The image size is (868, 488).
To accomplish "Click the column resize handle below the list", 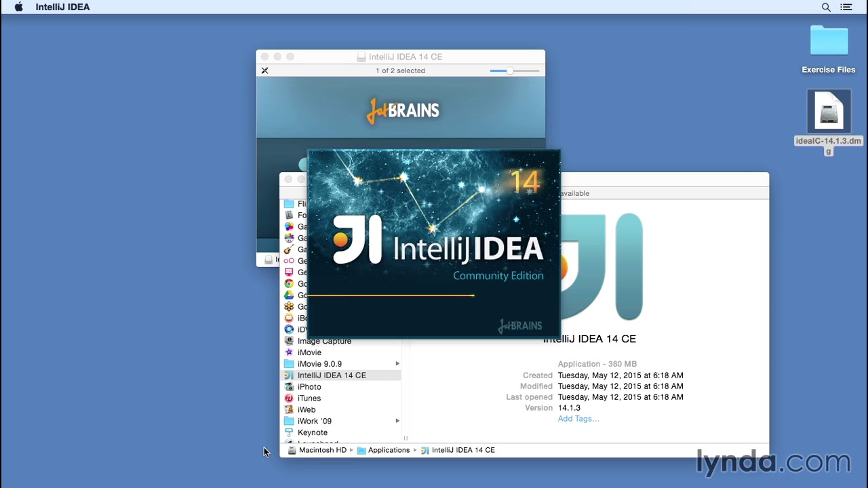I will (406, 439).
